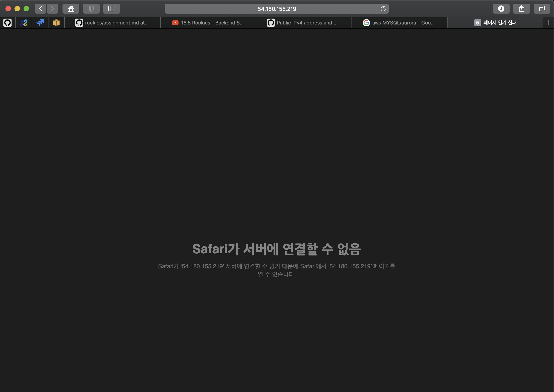Open the share menu
The height and width of the screenshot is (392, 554).
point(521,9)
